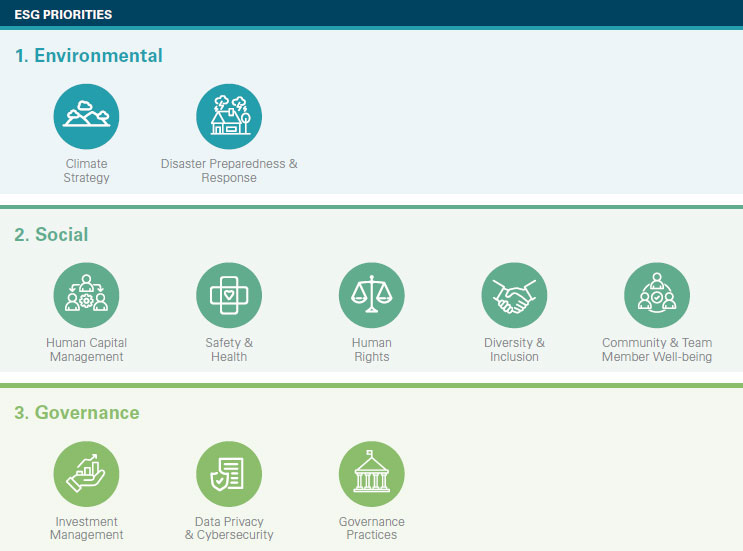Click the Climate Strategy mountain icon
Screen dimensions: 743x551
[86, 117]
